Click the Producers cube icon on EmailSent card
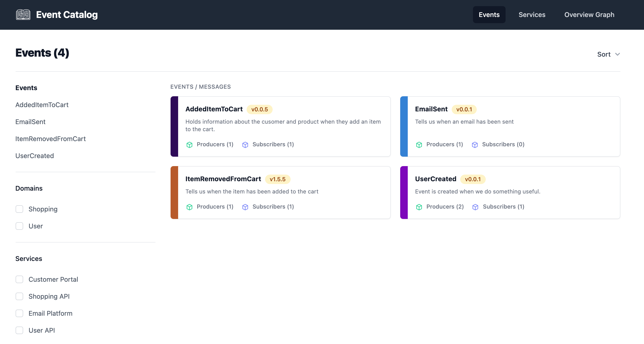 pos(419,145)
